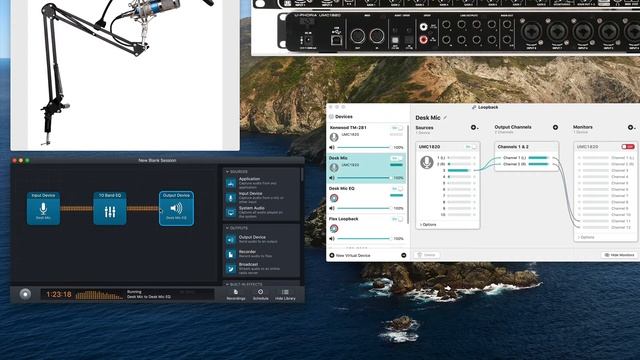Screen dimensions: 640x360
Task: Toggle the Kenwood TM-281 device switch
Action: pyautogui.click(x=397, y=128)
